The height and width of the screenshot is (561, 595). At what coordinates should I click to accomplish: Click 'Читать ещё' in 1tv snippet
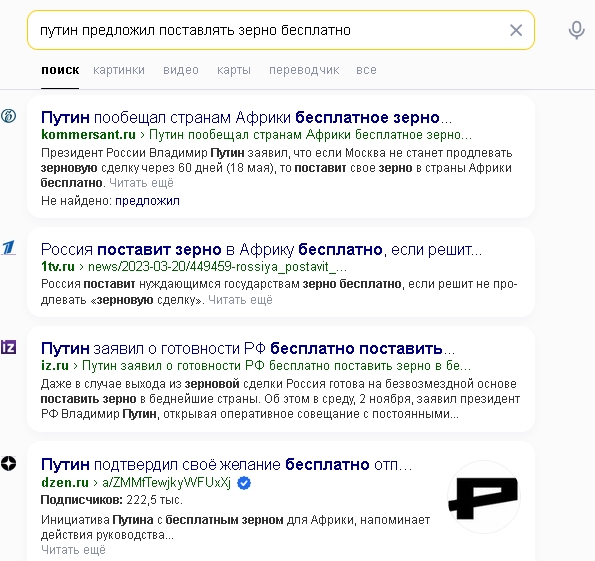pos(240,300)
